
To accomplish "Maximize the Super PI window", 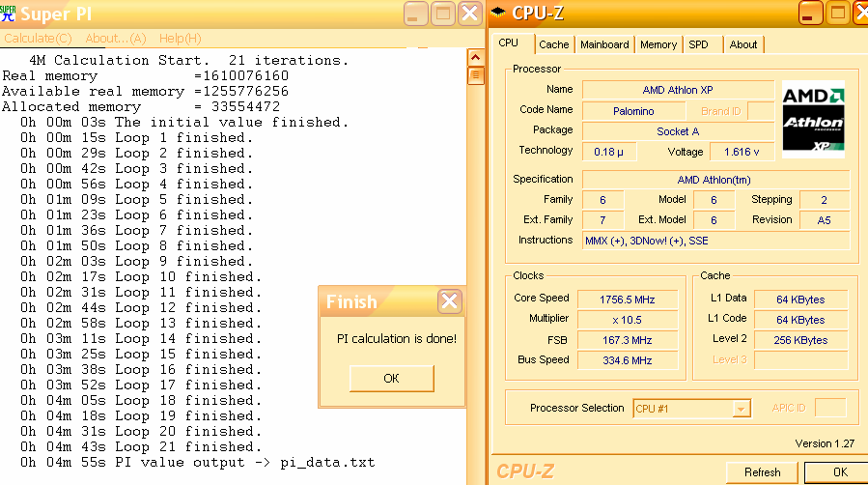I will pos(443,14).
